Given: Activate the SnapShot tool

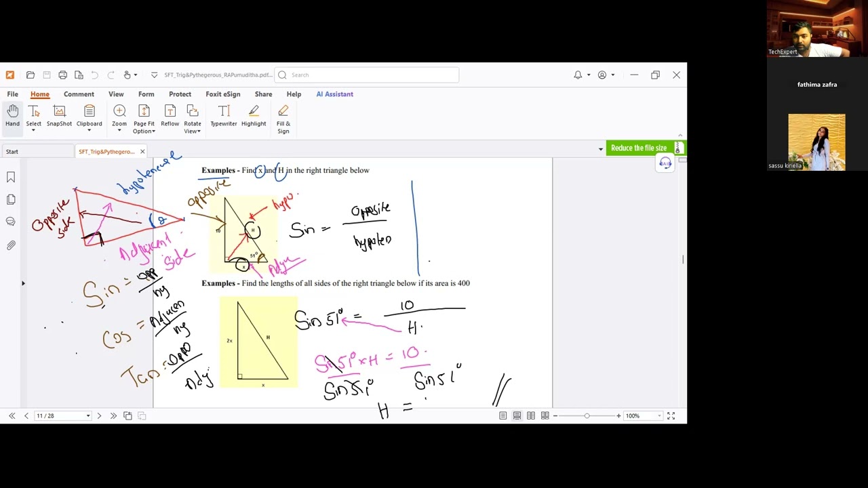Looking at the screenshot, I should (59, 116).
